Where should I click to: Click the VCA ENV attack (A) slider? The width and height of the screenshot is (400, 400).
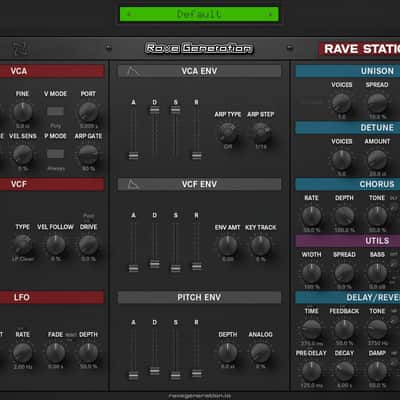click(133, 156)
